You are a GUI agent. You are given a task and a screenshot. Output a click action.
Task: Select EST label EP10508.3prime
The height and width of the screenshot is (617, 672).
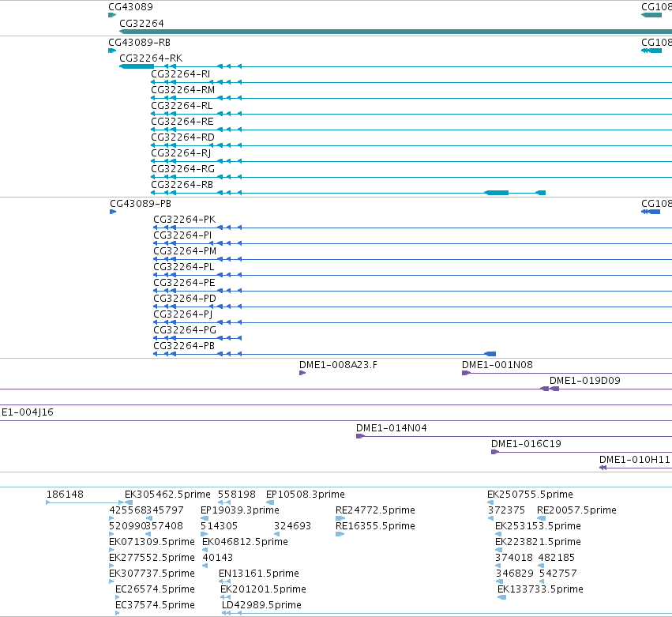(306, 495)
